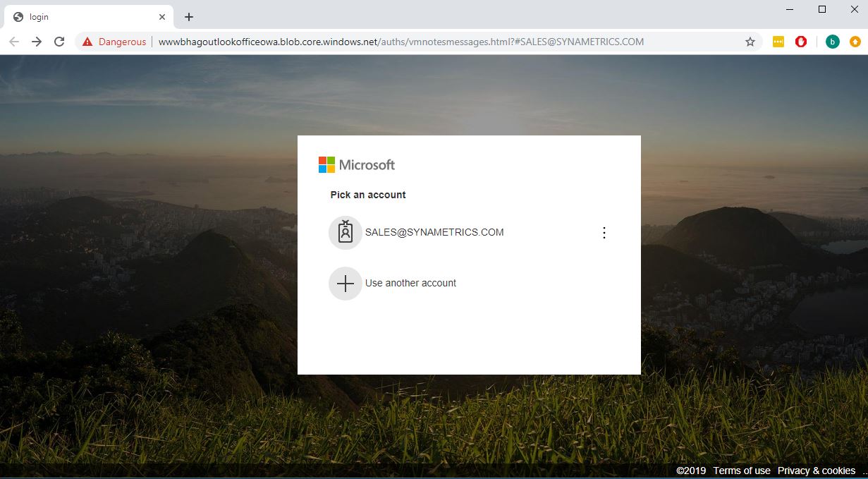The width and height of the screenshot is (868, 479).
Task: Click the browser back arrow
Action: [x=13, y=42]
